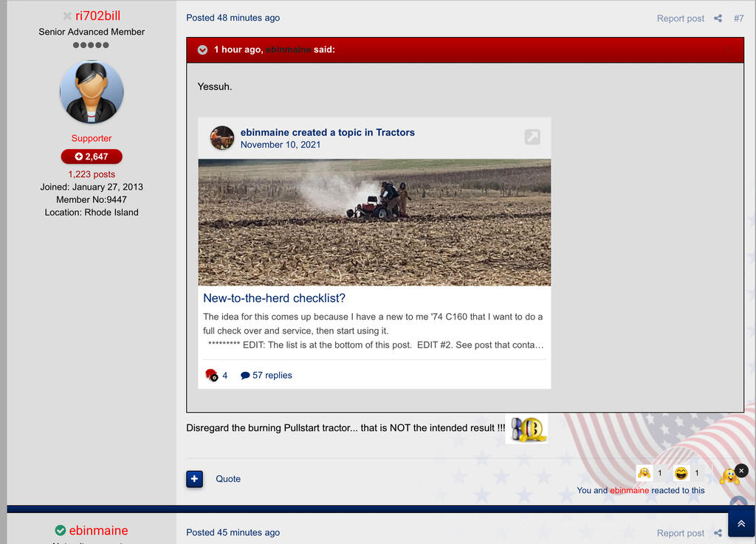Click 'You and' reacted summary text
The height and width of the screenshot is (544, 756).
pyautogui.click(x=592, y=491)
